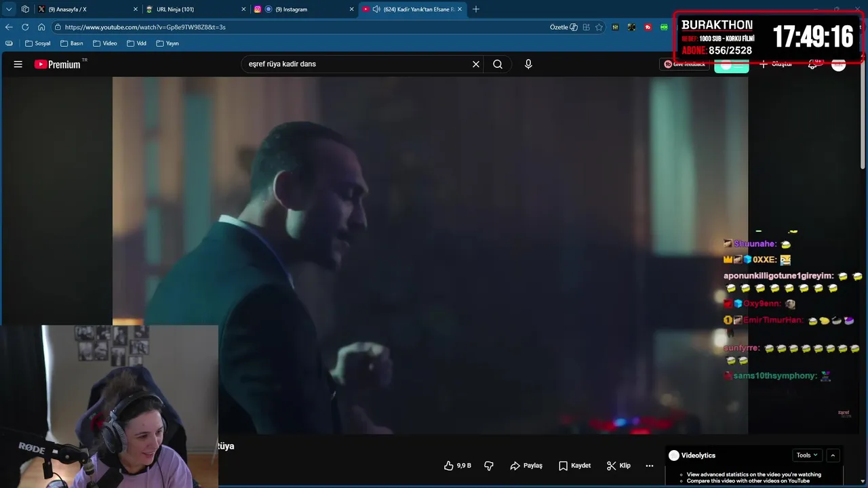The height and width of the screenshot is (488, 868).
Task: Close the URL Ninja tab
Action: pos(243,9)
